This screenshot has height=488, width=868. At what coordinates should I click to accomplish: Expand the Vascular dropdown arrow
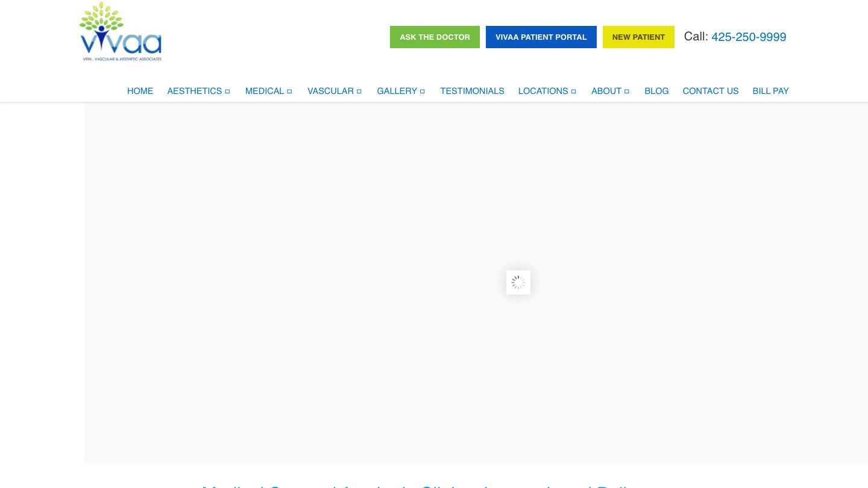point(359,92)
